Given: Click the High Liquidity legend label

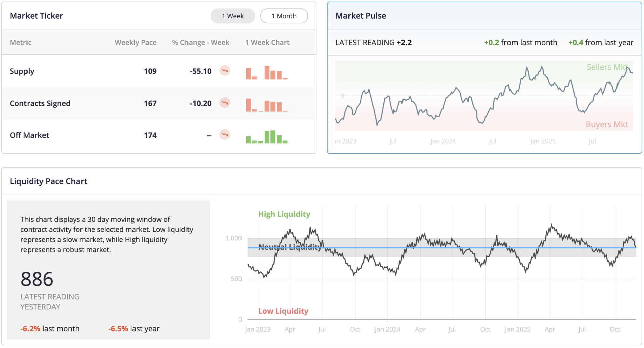Looking at the screenshot, I should (x=284, y=214).
